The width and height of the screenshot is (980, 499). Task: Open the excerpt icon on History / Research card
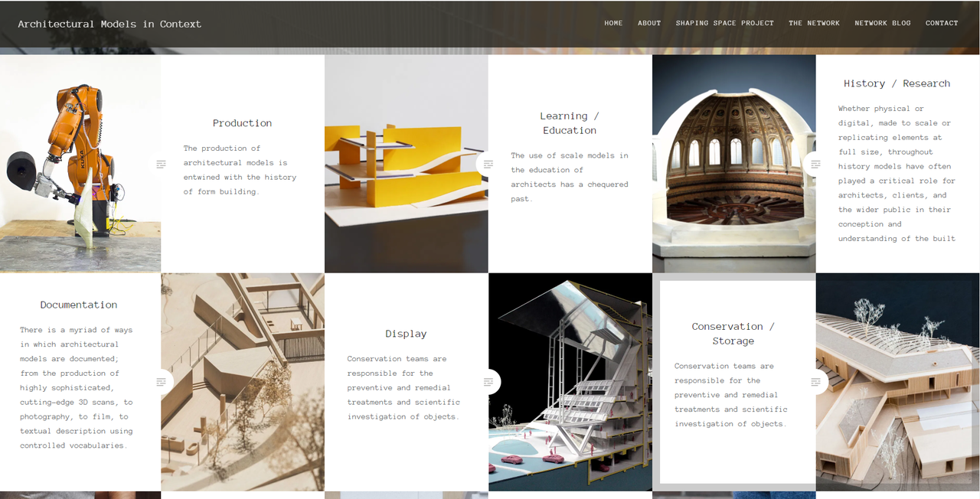pos(816,164)
